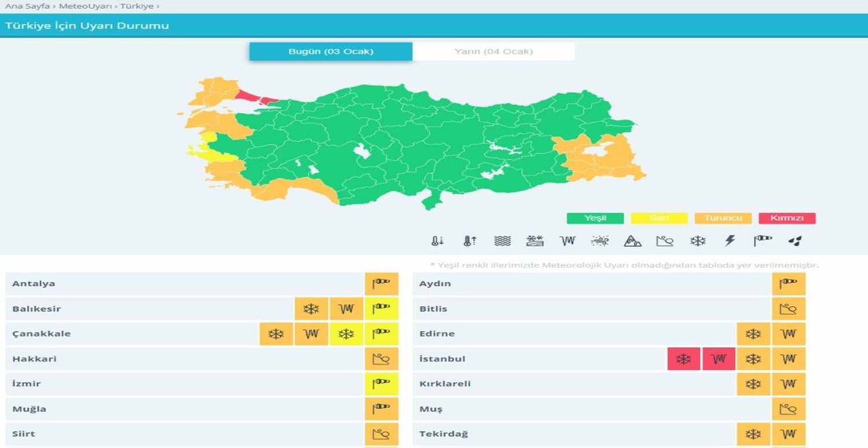Open İstanbul orange icing warning icon
The image size is (868, 448).
[789, 359]
